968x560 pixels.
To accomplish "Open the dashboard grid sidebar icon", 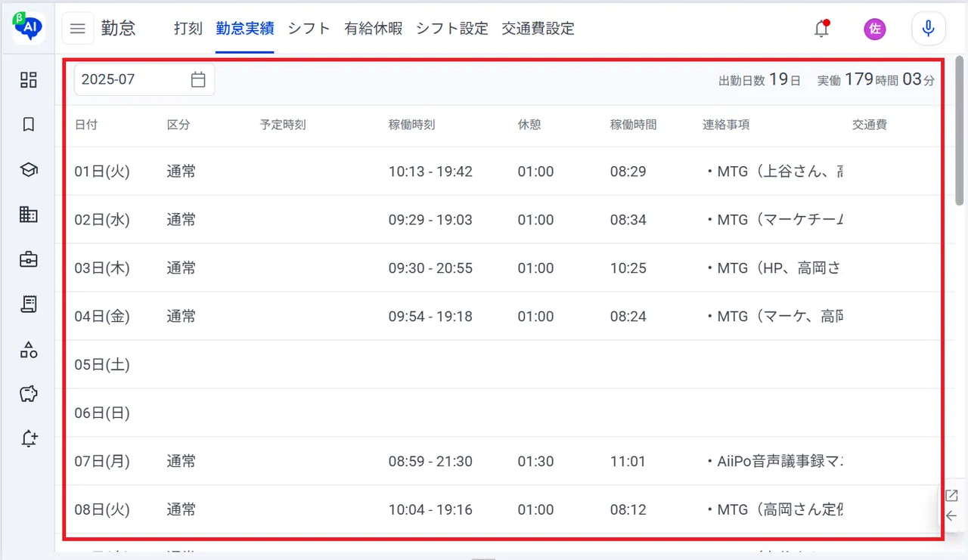I will (x=29, y=79).
